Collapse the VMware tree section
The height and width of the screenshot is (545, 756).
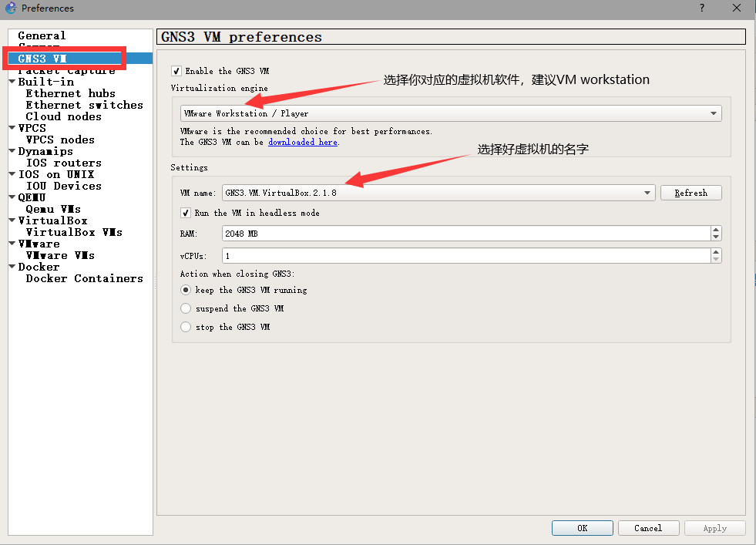[x=12, y=244]
